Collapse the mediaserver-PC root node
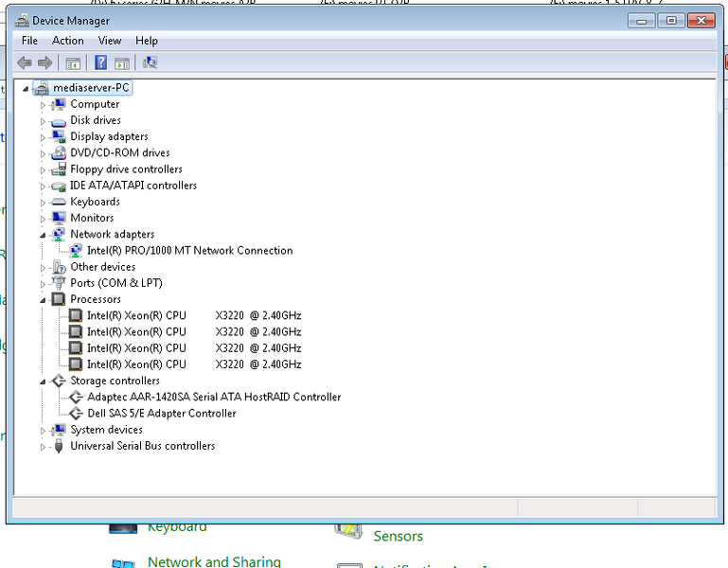 pos(26,89)
